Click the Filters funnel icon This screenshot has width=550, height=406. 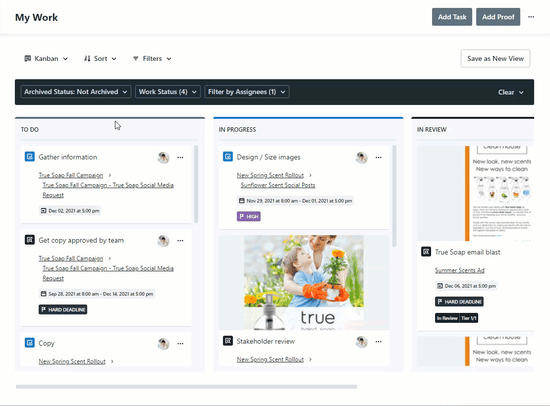pyautogui.click(x=136, y=59)
